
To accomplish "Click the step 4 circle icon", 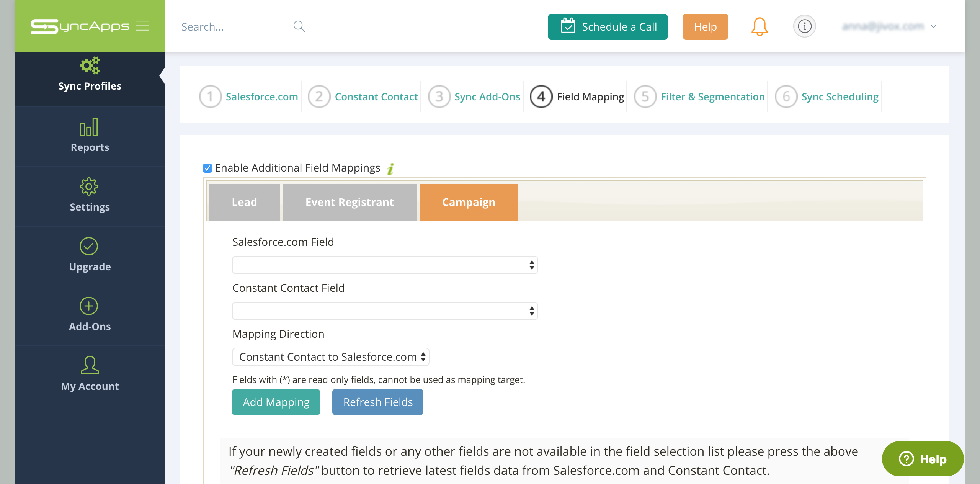I will [x=541, y=96].
